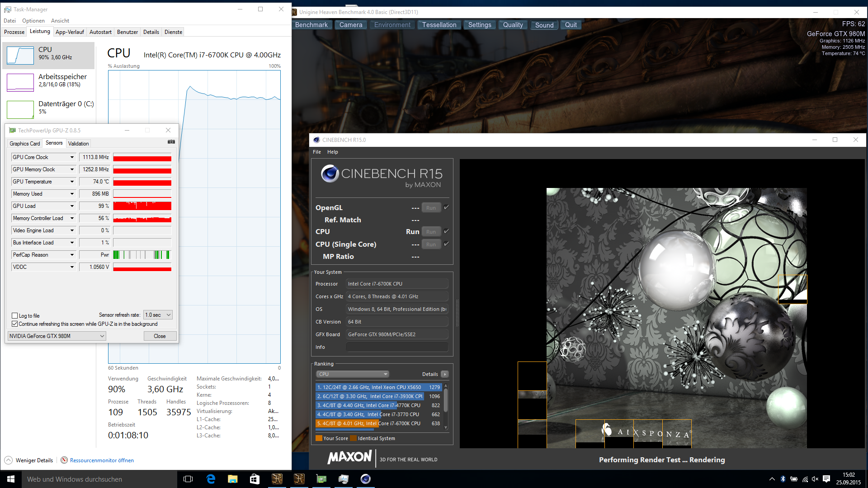Open Cinebench Ranking CPU dropdown
868x488 pixels.
coord(353,374)
